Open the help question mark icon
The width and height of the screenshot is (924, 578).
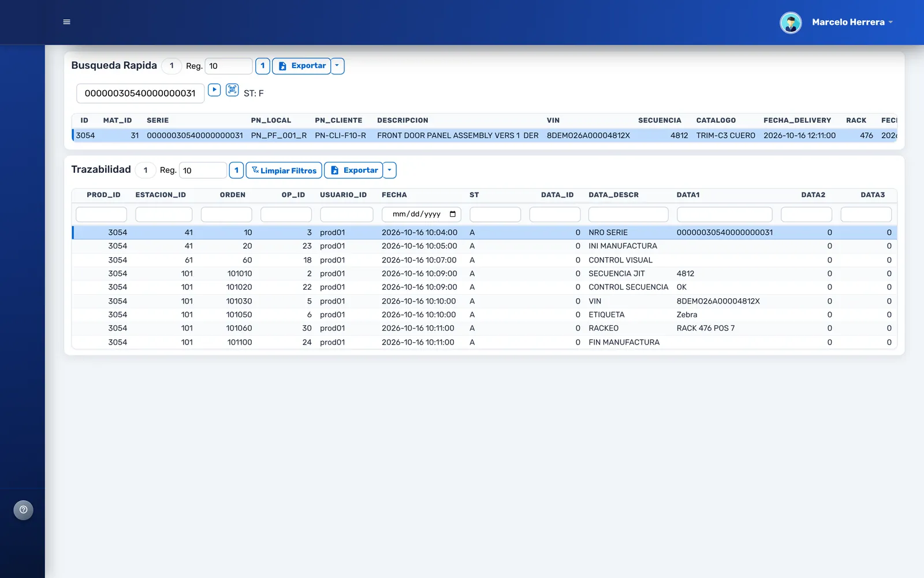click(x=23, y=510)
